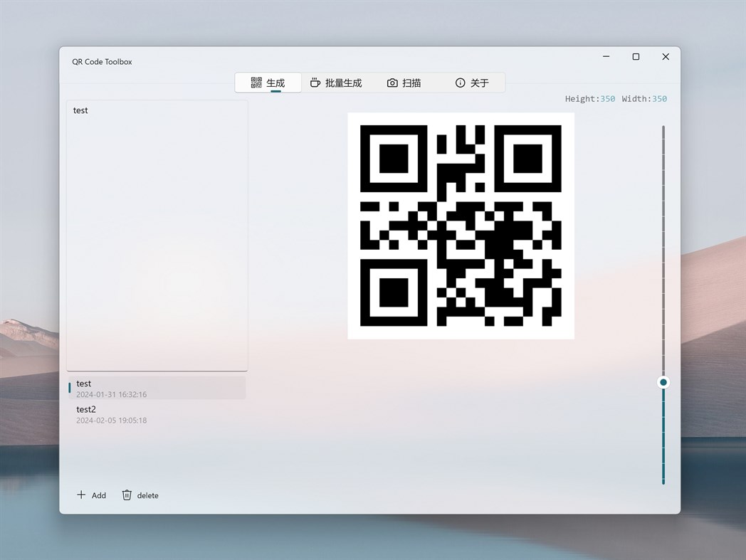Click the Add button
This screenshot has width=746, height=560.
[91, 495]
